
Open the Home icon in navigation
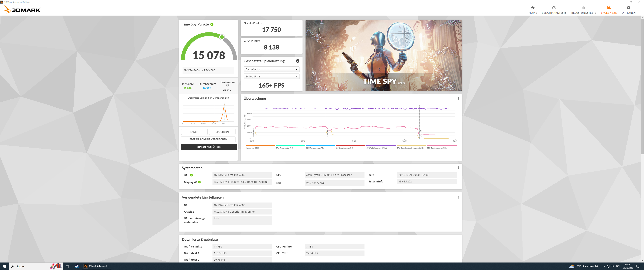pos(532,8)
